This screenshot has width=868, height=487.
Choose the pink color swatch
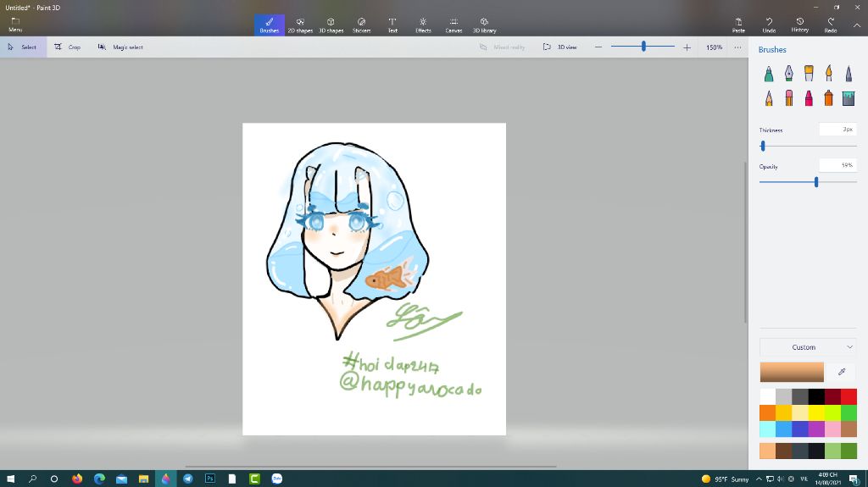point(832,429)
